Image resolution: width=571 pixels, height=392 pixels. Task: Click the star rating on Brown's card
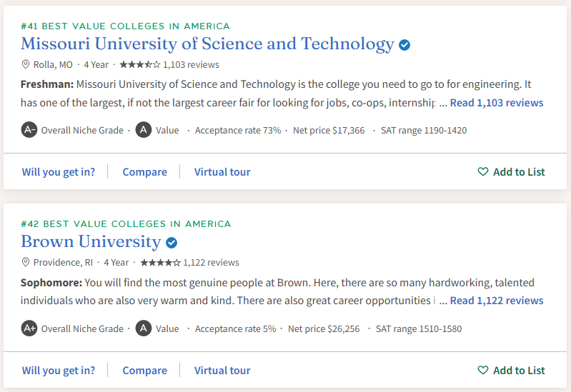(160, 262)
